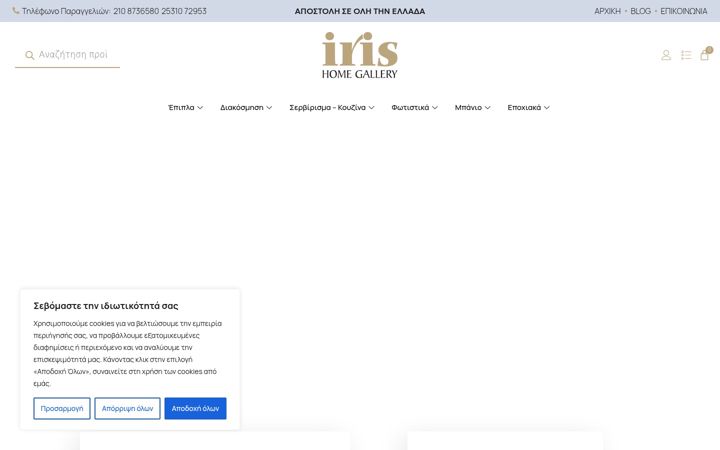Accept cookies with Αποδοχή όλων
The height and width of the screenshot is (450, 720).
pos(195,408)
